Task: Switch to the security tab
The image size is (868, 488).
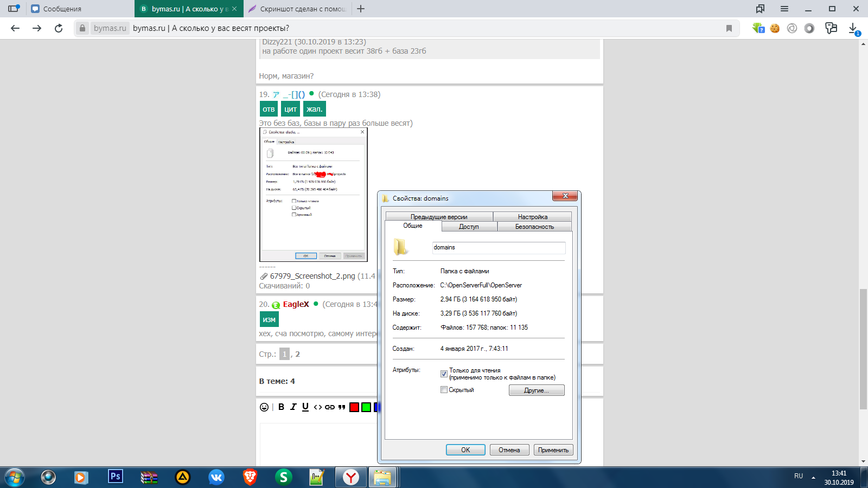Action: click(534, 227)
